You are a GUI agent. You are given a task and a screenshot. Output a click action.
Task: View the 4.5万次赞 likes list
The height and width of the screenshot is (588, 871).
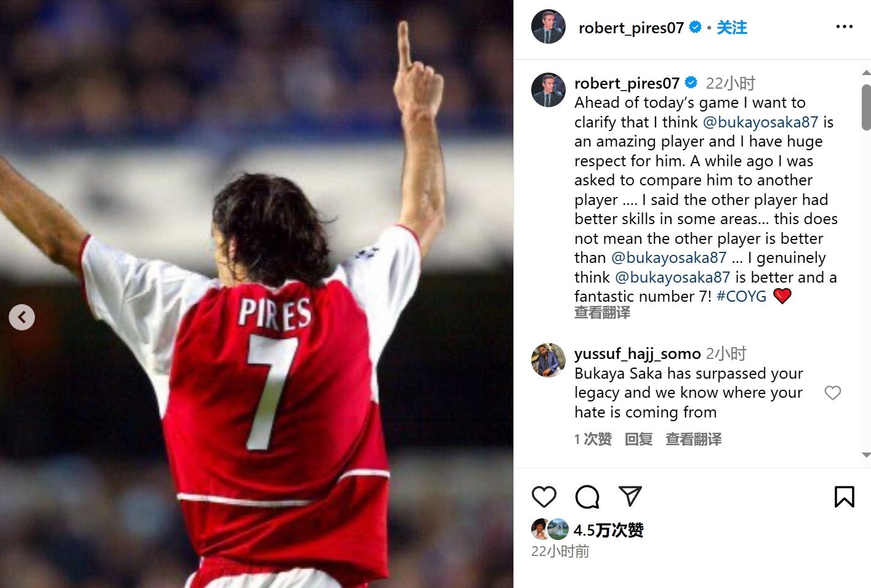click(x=608, y=530)
